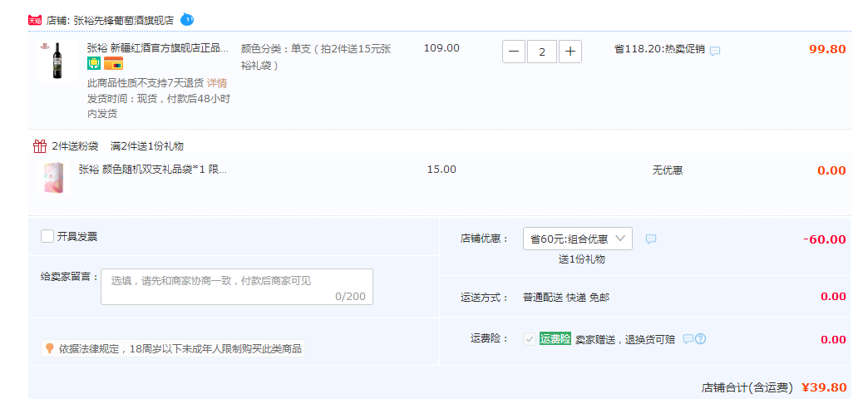Viewport: 868px width, 399px height.
Task: Click the orange credit card icon under the wine title
Action: click(113, 64)
